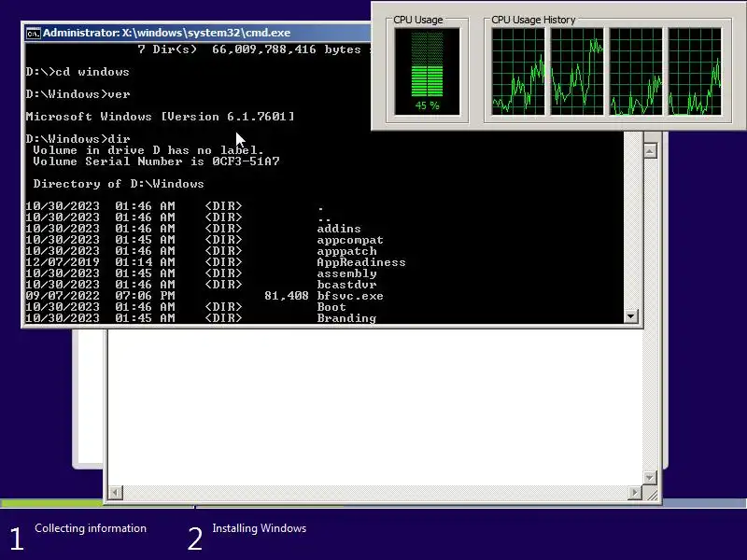Click the "81,408" file size value

click(287, 296)
